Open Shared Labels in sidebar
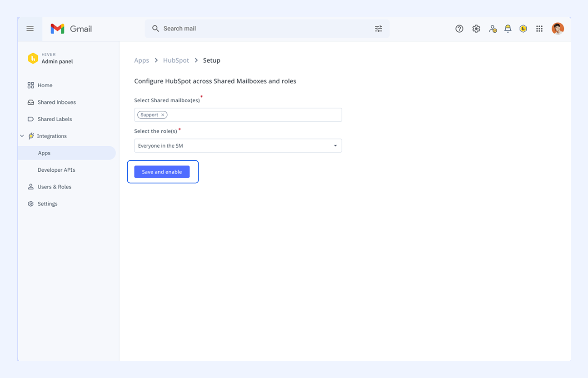Screen dimensions: 588x378 click(50, 119)
